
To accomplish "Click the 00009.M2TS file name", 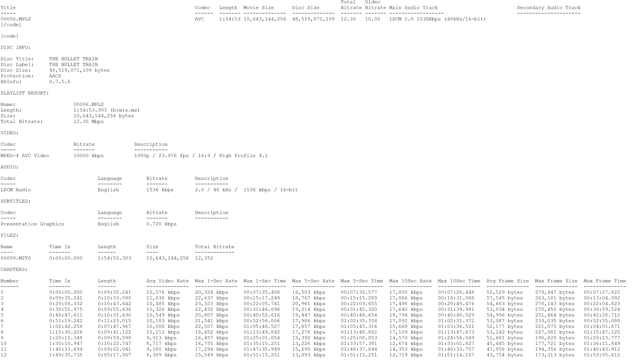I will [x=13, y=258].
